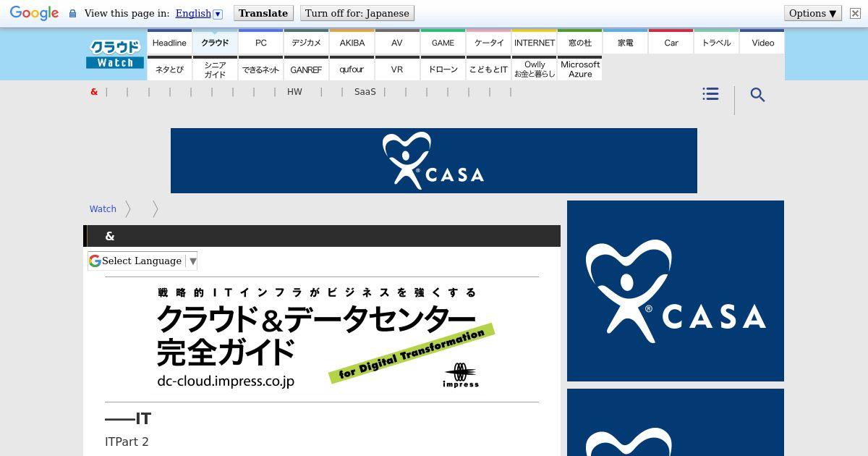The height and width of the screenshot is (456, 868).
Task: Click the ITPart 2 subtitle text
Action: pos(127,442)
